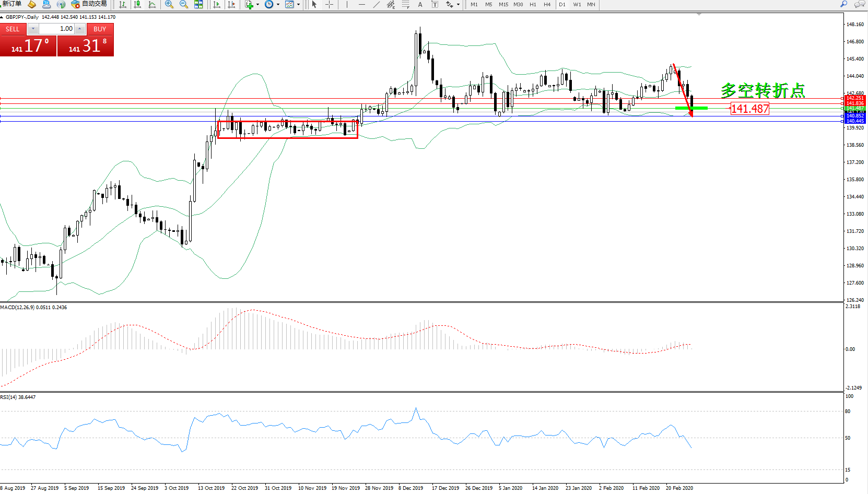Switch to the W1 timeframe
868x494 pixels.
pos(577,4)
